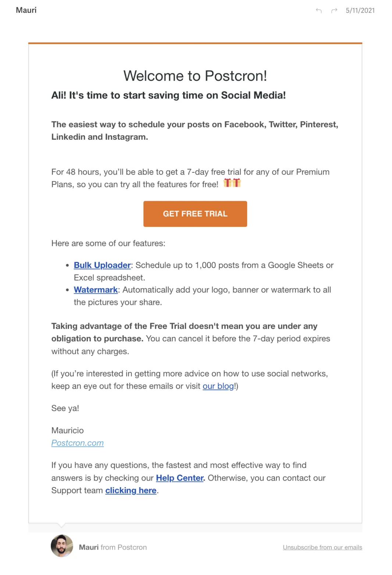The width and height of the screenshot is (392, 575).
Task: Click the forward arrow icon
Action: pos(334,11)
